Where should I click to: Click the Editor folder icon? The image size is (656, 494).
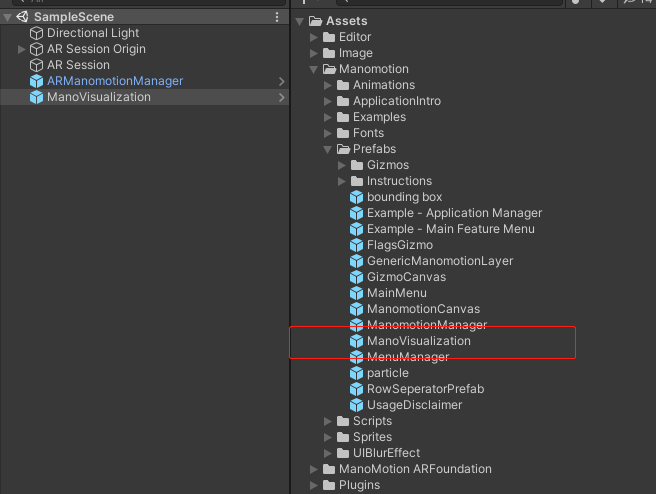pyautogui.click(x=329, y=37)
